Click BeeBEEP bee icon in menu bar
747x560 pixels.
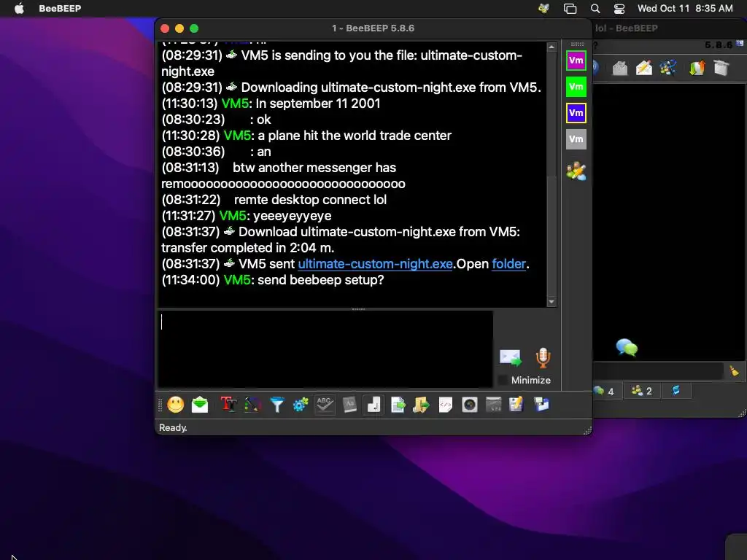pos(543,8)
